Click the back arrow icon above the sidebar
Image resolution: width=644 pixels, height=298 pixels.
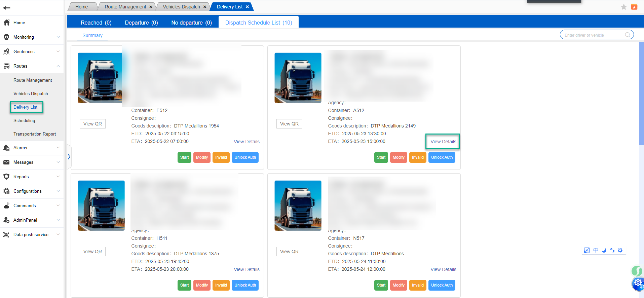coord(7,8)
